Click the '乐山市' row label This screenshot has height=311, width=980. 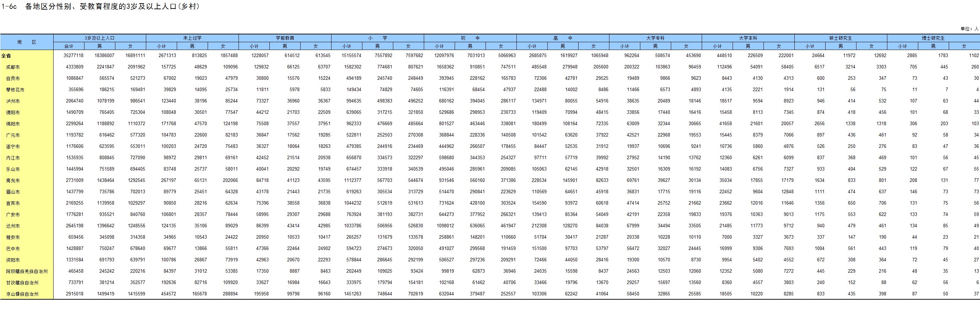pyautogui.click(x=13, y=169)
